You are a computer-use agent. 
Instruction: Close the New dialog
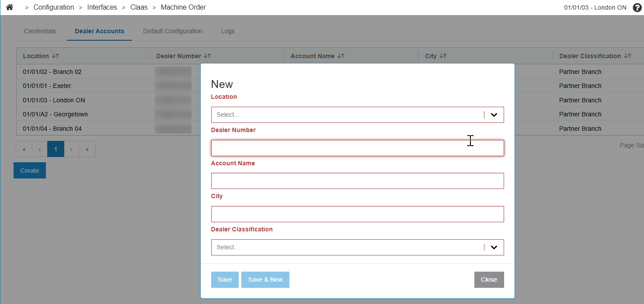coord(489,280)
